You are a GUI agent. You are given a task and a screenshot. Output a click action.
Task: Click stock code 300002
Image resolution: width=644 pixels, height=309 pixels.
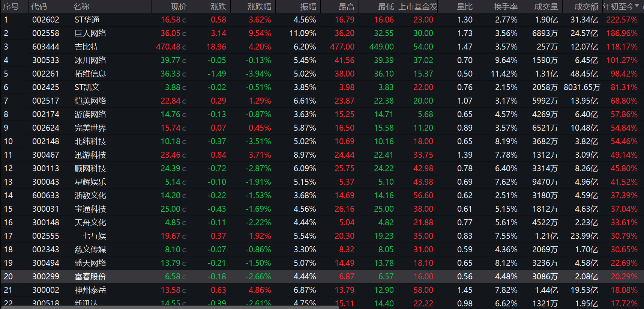46,290
